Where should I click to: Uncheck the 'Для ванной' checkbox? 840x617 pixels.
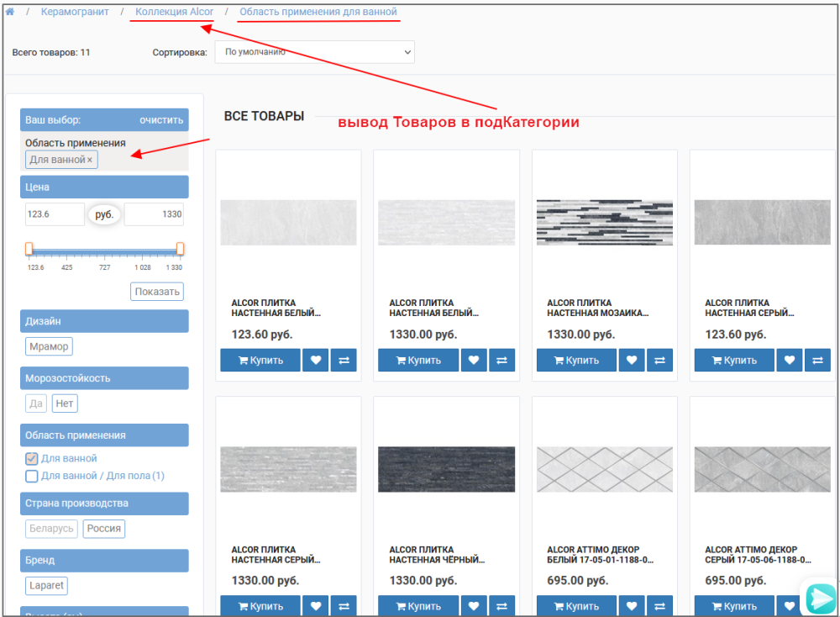click(x=32, y=459)
